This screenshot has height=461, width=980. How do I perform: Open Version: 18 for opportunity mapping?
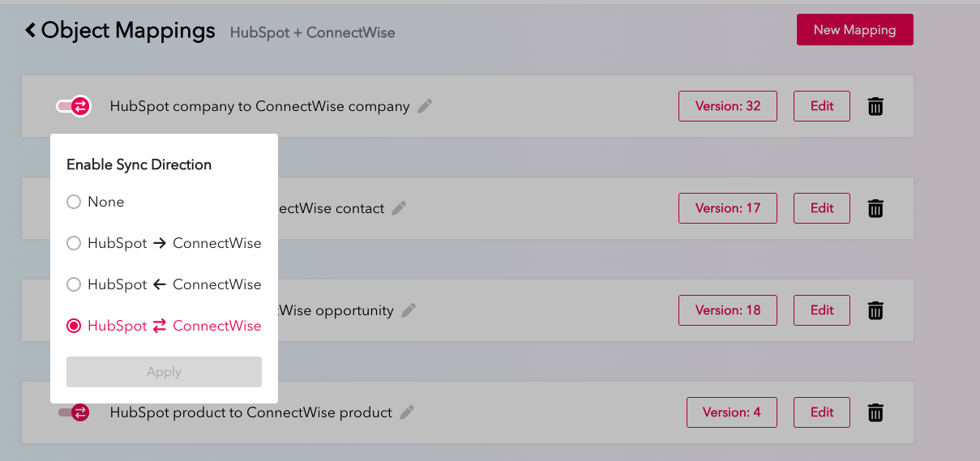tap(727, 310)
